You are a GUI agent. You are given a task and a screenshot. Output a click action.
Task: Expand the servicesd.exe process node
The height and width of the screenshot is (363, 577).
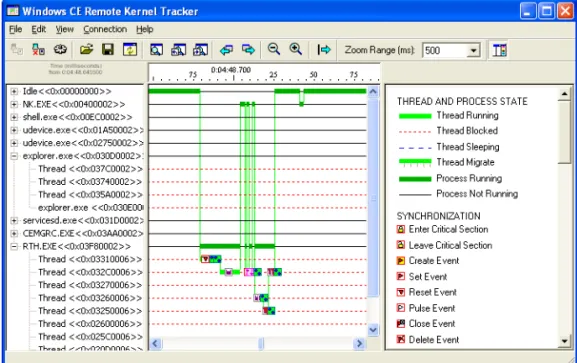pyautogui.click(x=14, y=221)
